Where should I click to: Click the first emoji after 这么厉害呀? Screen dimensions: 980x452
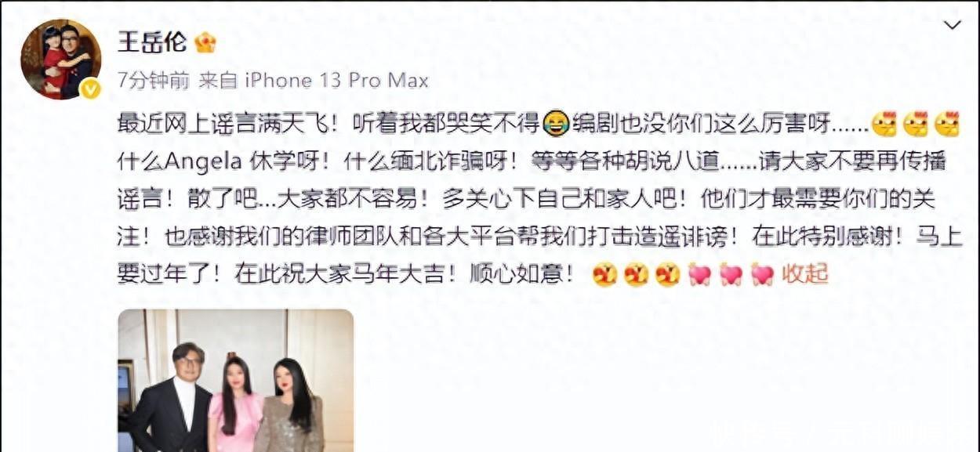884,124
